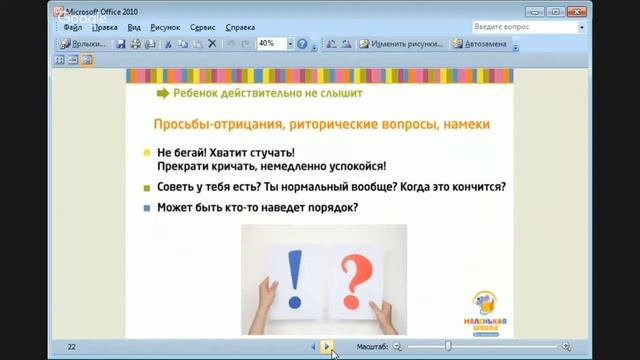Open the Сервис menu
640x360 pixels.
202,27
